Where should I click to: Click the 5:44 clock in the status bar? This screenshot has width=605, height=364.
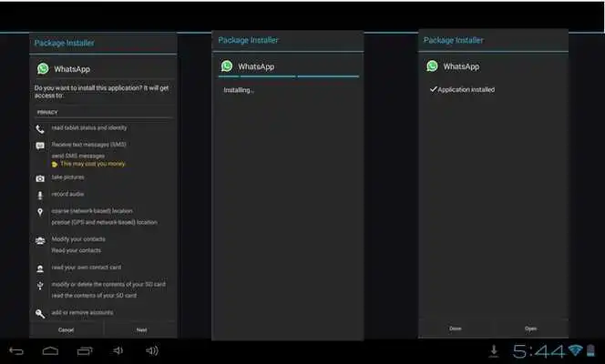coord(538,351)
